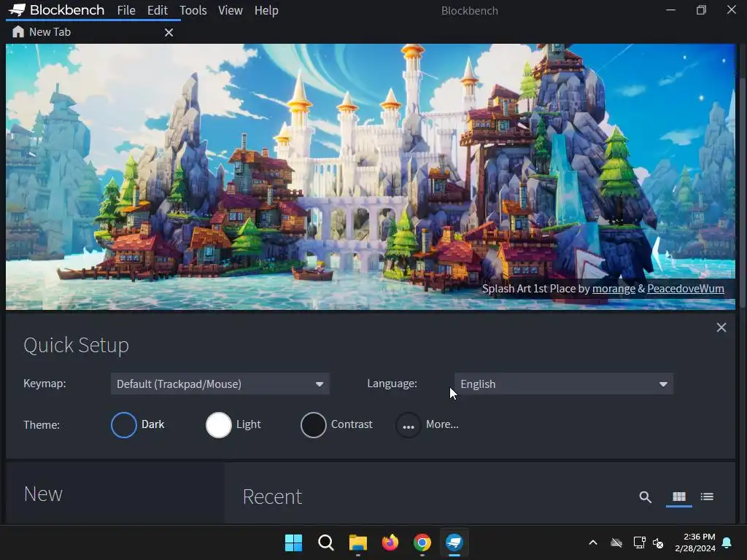Click Blockbench icon in taskbar
Screen dimensions: 747x560
coord(454,542)
